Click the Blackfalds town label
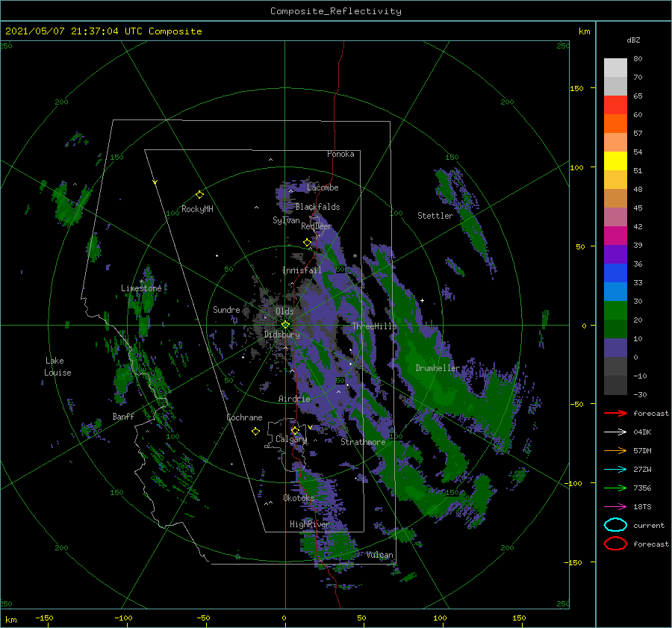The height and width of the screenshot is (628, 672). click(317, 207)
